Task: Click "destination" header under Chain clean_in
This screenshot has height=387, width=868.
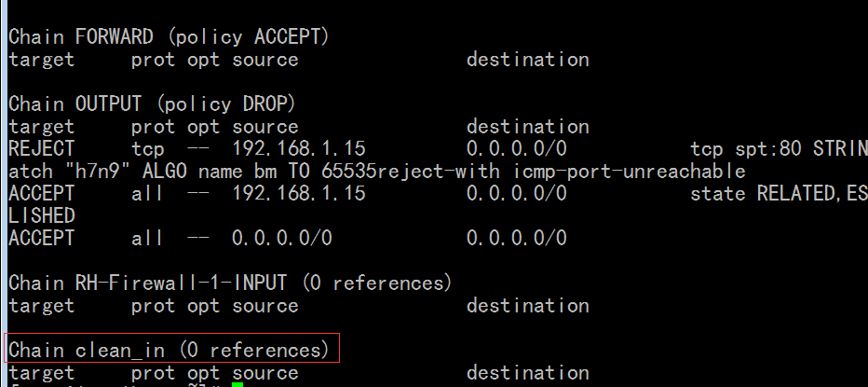Action: [x=527, y=373]
